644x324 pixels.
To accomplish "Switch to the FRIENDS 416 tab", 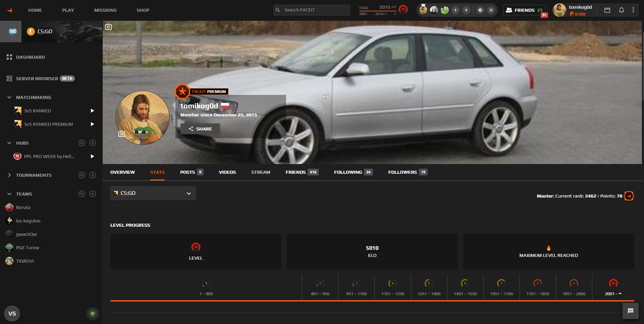I will (302, 172).
